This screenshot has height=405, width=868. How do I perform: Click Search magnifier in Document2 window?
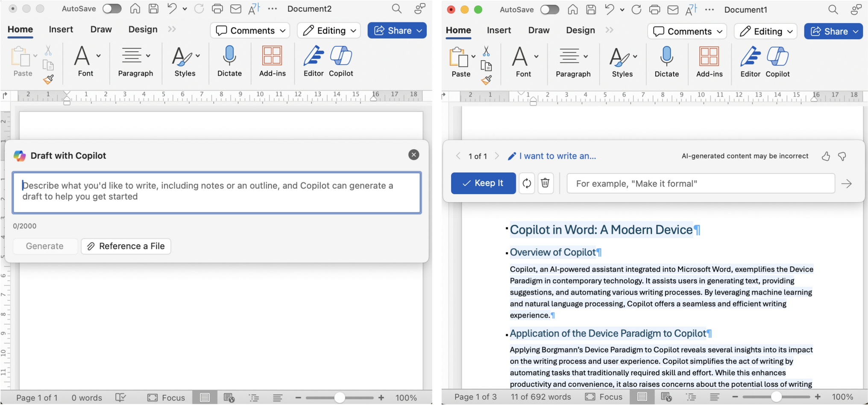point(397,9)
